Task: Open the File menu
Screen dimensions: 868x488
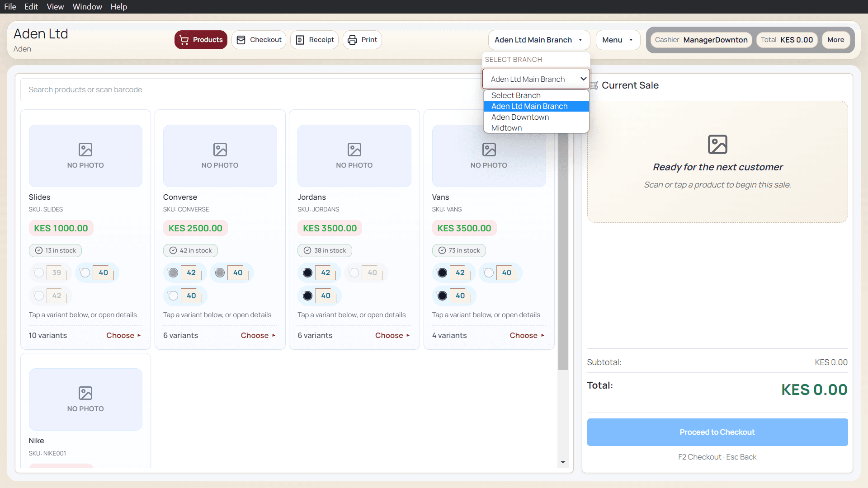Action: [x=10, y=7]
